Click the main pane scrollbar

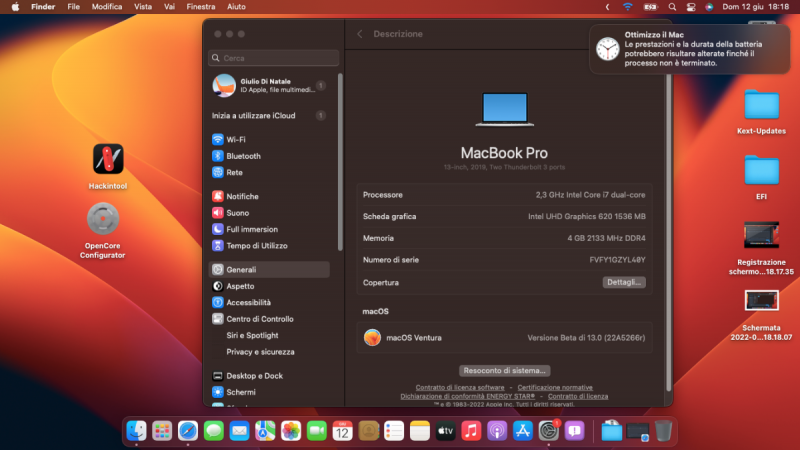click(668, 232)
